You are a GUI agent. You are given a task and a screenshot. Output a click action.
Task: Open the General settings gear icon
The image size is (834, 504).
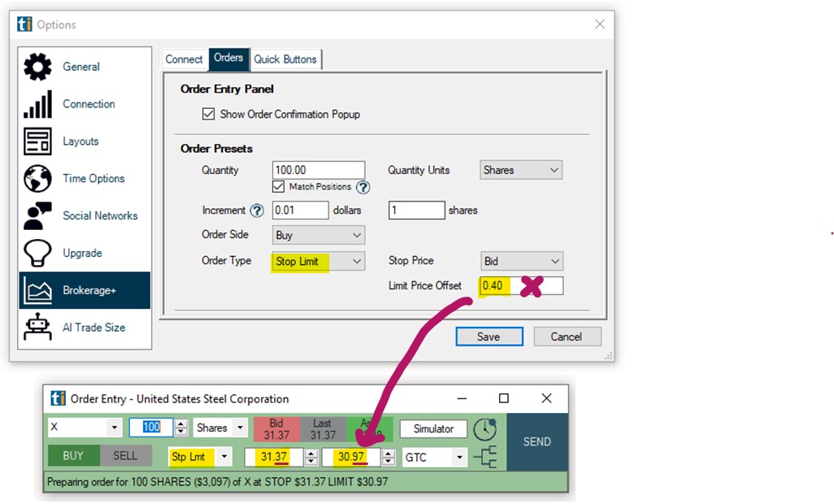coord(37,67)
